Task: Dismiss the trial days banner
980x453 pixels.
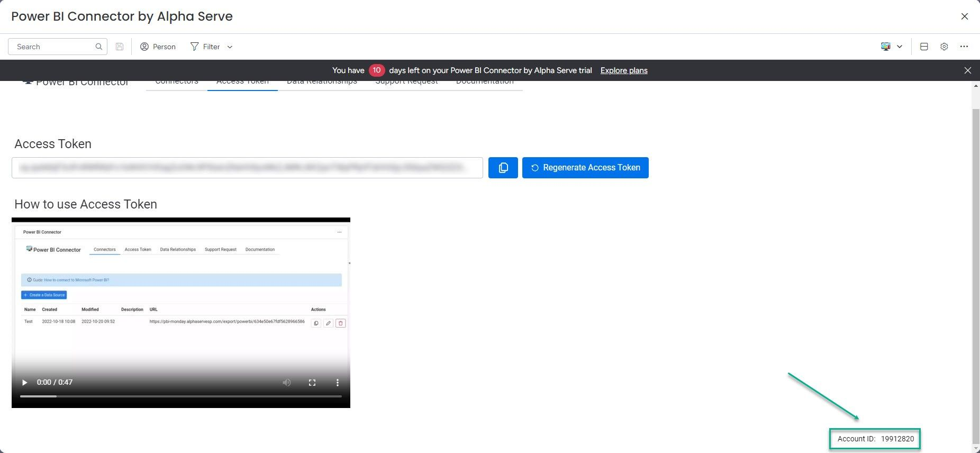Action: tap(967, 70)
